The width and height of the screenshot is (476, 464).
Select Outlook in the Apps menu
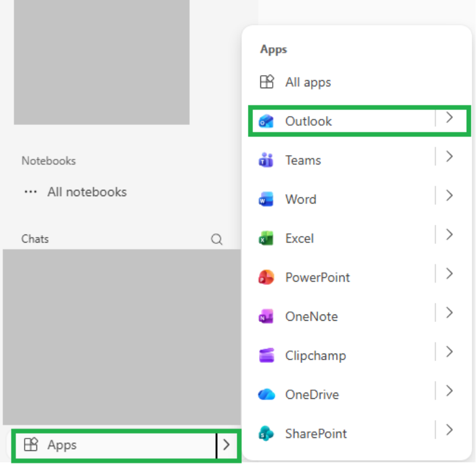(x=309, y=121)
